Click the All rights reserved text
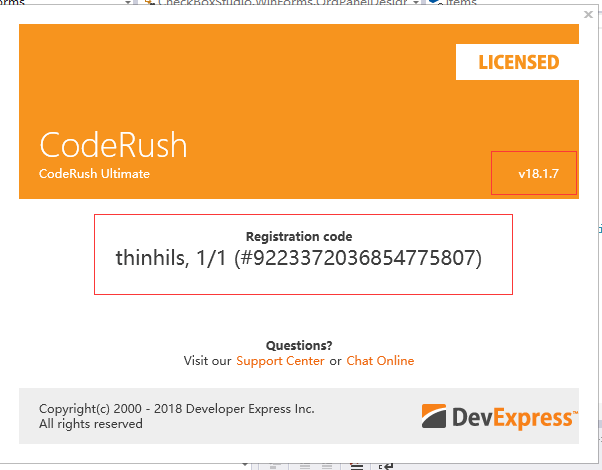The image size is (602, 470). pyautogui.click(x=91, y=424)
